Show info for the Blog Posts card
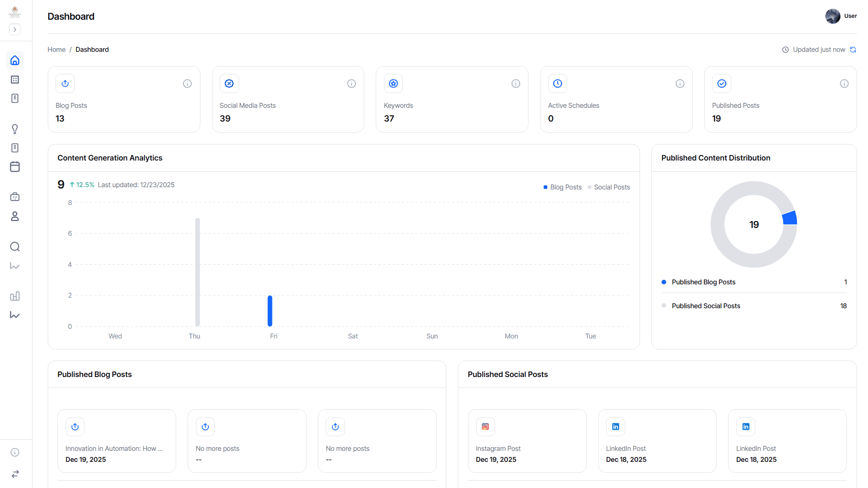 coord(187,83)
